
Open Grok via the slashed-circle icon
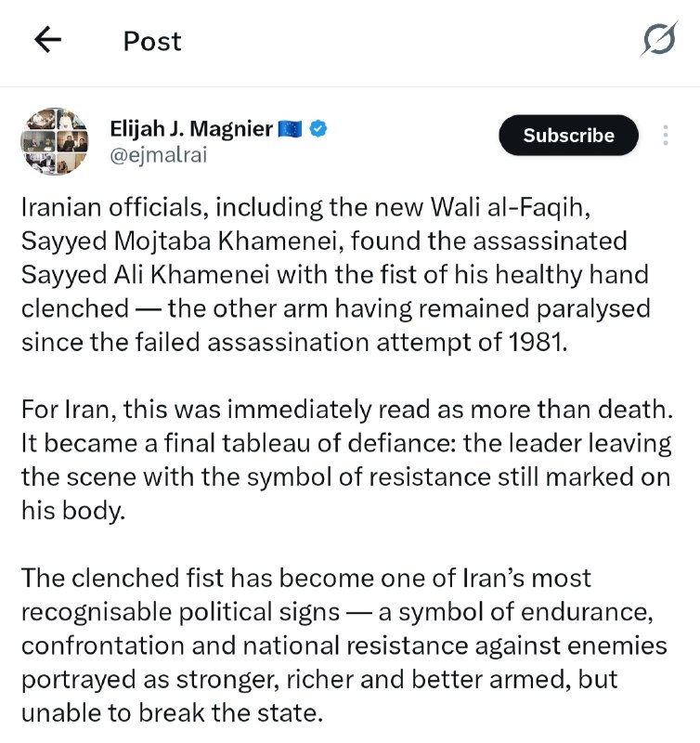(x=659, y=39)
